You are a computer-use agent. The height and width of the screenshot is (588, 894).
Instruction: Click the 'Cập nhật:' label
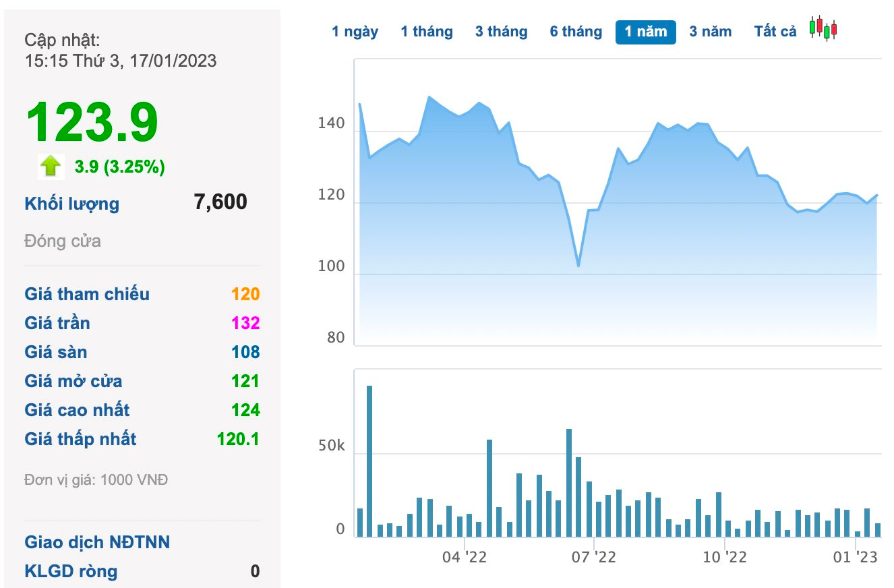click(x=62, y=40)
